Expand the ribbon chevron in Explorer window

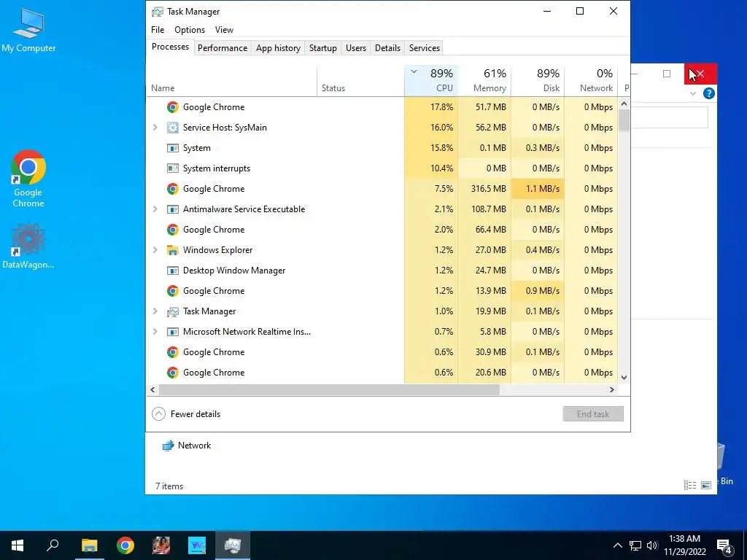click(x=693, y=94)
